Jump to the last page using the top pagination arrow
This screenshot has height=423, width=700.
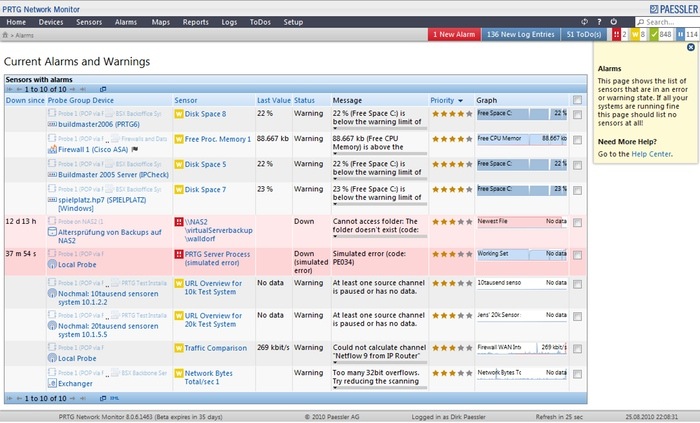click(x=83, y=89)
